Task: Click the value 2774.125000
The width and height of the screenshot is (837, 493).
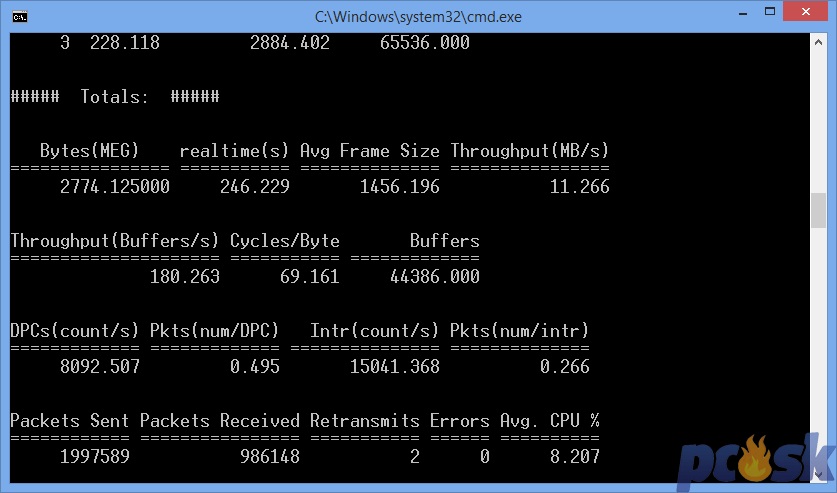Action: click(x=115, y=186)
